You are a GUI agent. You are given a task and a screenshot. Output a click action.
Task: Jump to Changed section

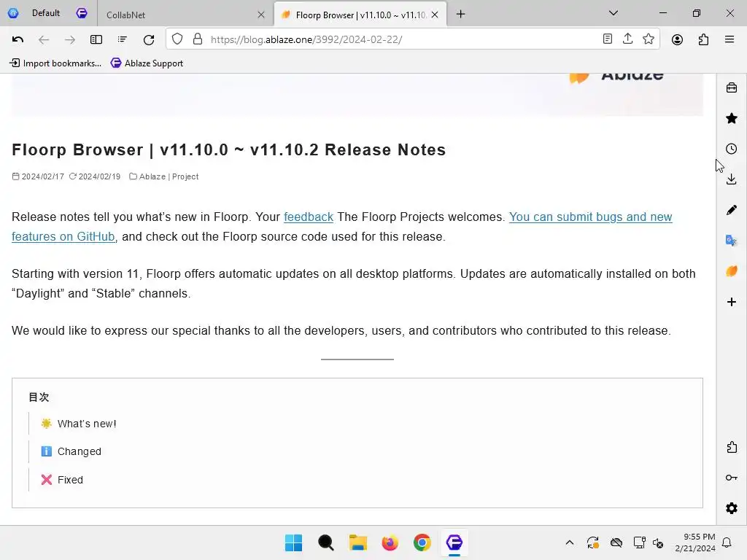(x=79, y=451)
